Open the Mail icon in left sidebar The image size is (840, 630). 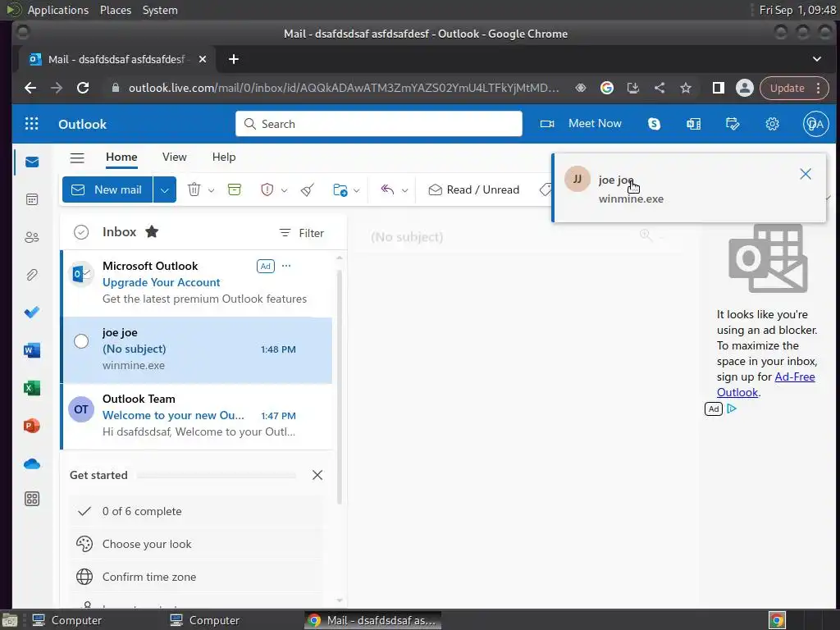(32, 162)
